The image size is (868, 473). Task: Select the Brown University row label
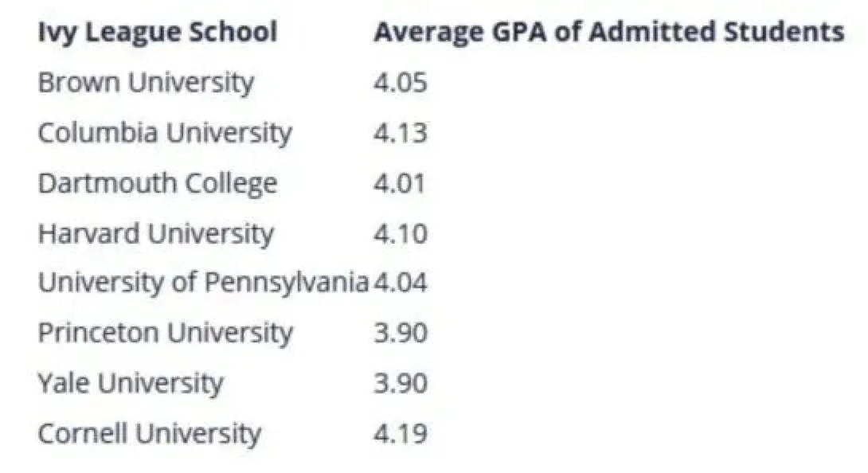coord(146,82)
